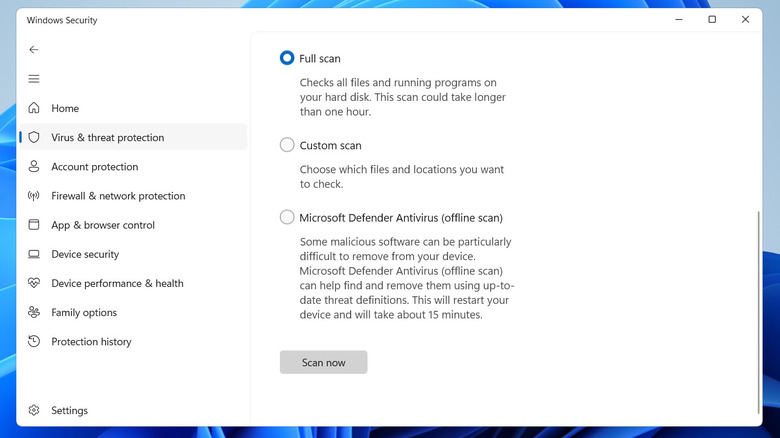Open the Firewall & network protection page
The width and height of the screenshot is (780, 438).
[x=118, y=196]
